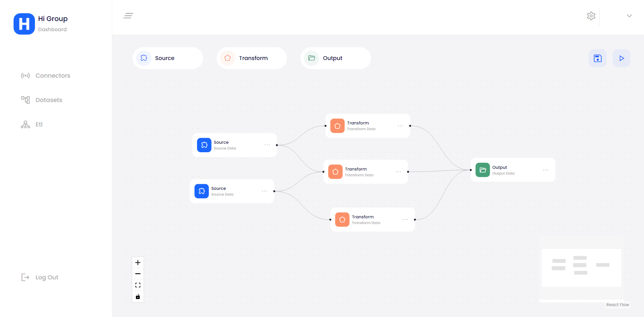Zoom out with the minus control
The image size is (644, 317).
[x=138, y=274]
